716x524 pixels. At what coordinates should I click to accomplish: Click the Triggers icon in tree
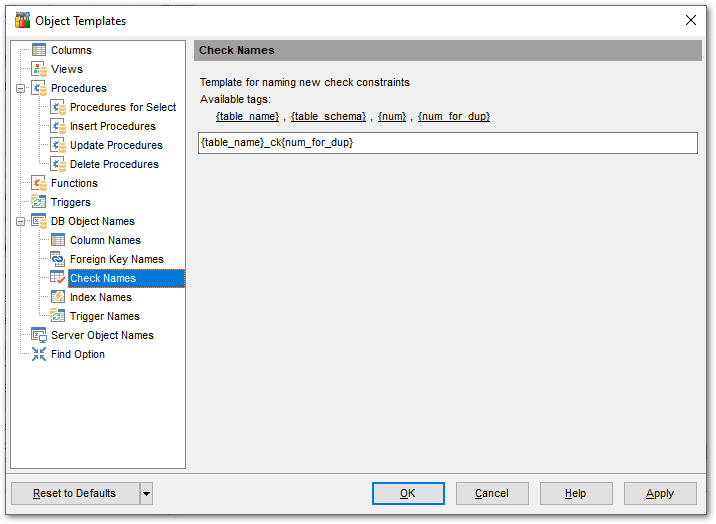(39, 202)
